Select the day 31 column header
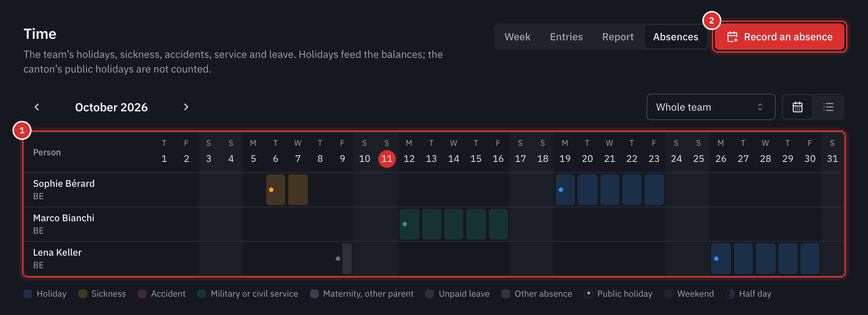The image size is (868, 315). pos(832,152)
